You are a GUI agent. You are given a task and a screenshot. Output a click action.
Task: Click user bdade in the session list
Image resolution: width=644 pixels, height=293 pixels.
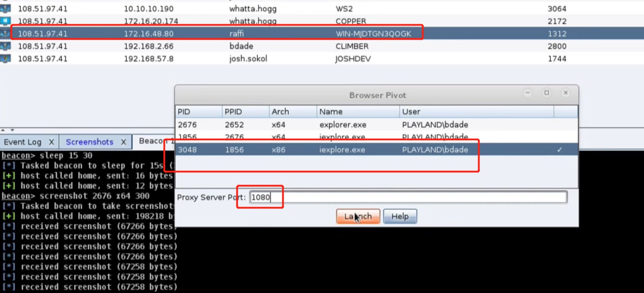[241, 46]
